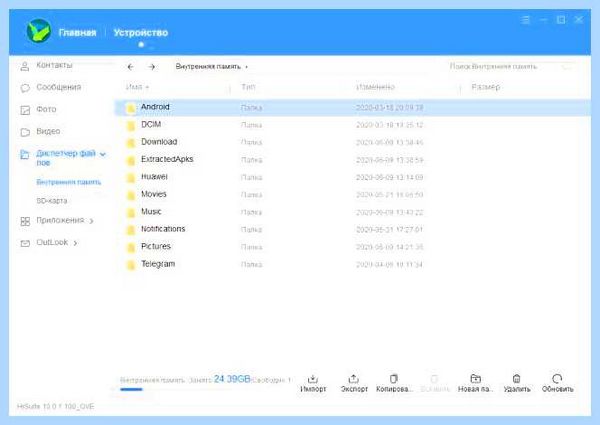Click the ExtractedApks folder icon
Viewport: 600px width, 425px height.
[x=131, y=161]
